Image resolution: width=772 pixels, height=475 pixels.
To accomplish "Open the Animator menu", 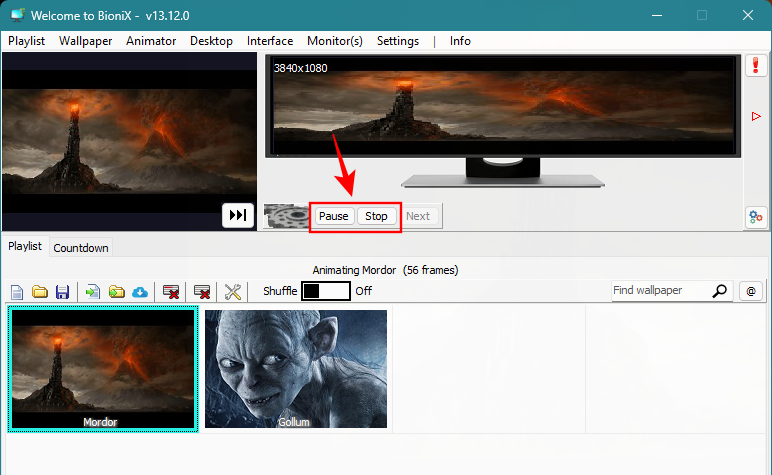I will click(x=151, y=41).
